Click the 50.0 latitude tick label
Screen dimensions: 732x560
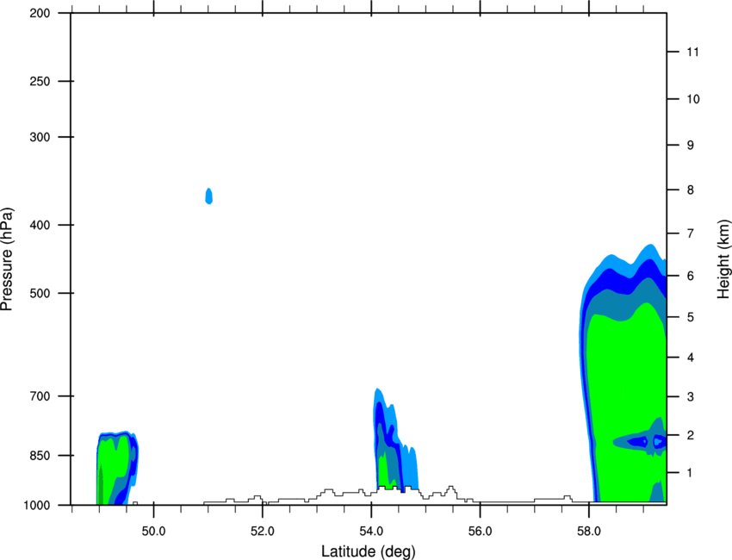153,531
